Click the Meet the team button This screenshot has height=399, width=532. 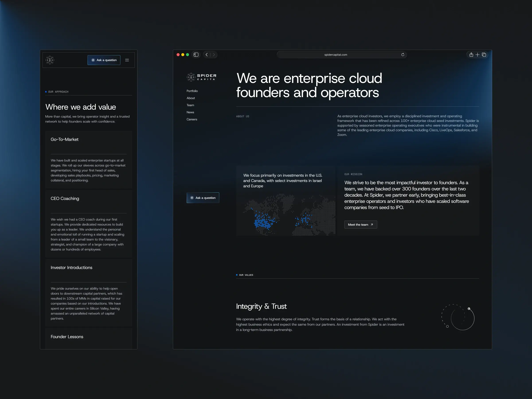point(360,225)
